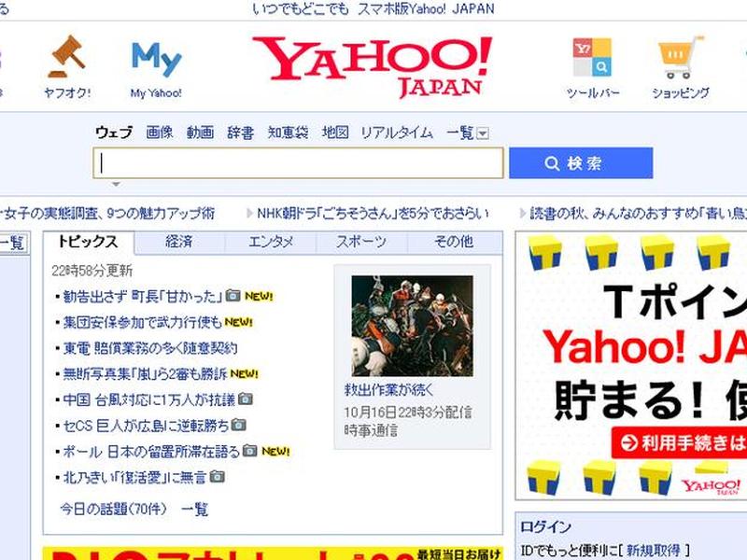Screen dimensions: 747x560
Task: Expand the 一覧 search category dropdown arrow
Action: tap(483, 133)
